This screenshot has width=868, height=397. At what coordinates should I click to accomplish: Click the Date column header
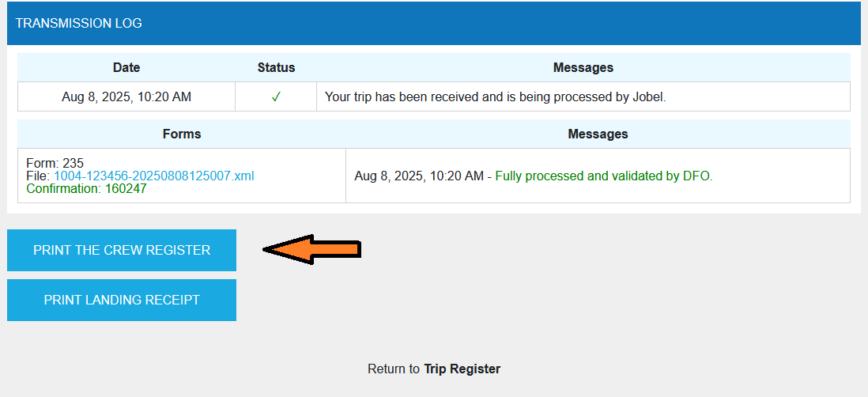[x=126, y=67]
